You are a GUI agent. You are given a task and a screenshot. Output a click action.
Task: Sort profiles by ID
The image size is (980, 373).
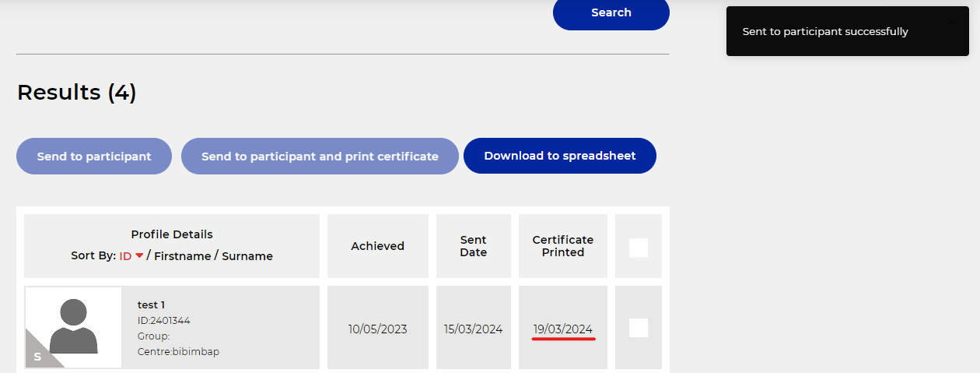[125, 256]
